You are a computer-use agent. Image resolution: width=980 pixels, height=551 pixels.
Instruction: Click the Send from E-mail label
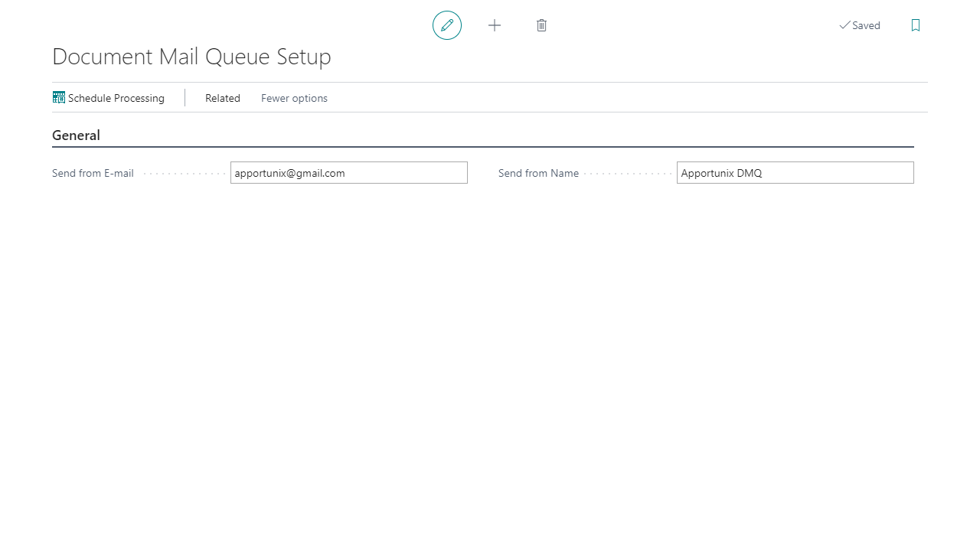tap(93, 173)
